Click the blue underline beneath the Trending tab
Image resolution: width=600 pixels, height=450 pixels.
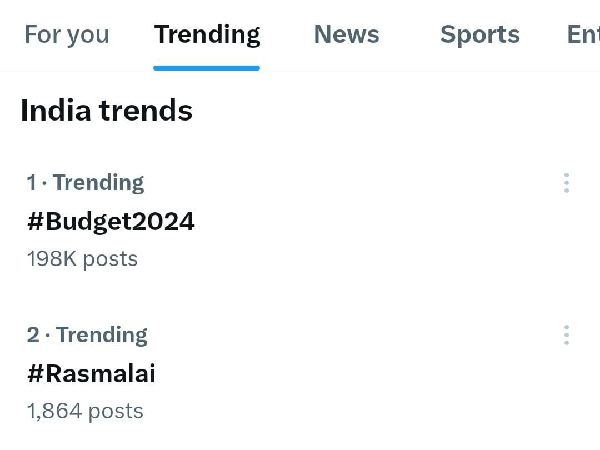pos(207,68)
